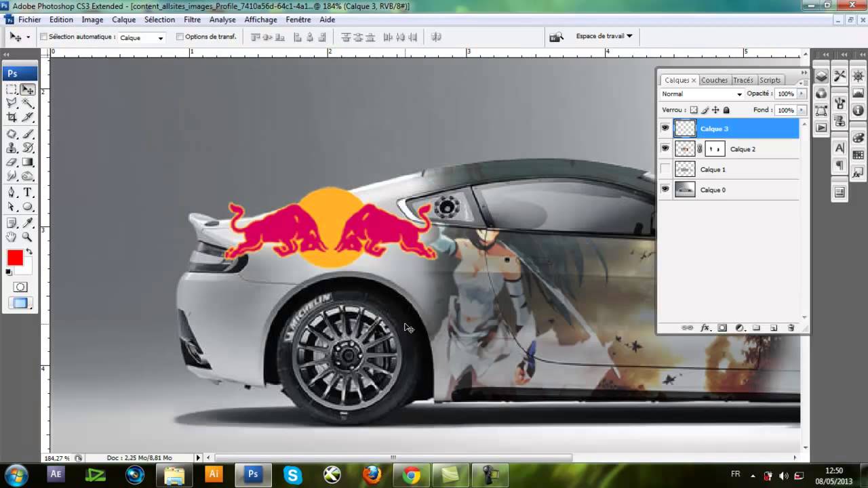Toggle lock all padlock icon
Viewport: 868px width, 488px height.
coord(726,110)
